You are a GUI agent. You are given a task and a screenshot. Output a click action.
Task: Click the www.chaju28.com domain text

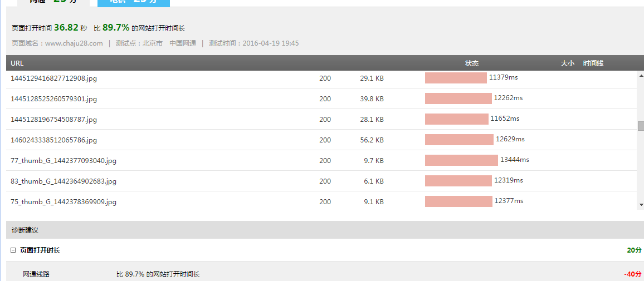point(74,43)
